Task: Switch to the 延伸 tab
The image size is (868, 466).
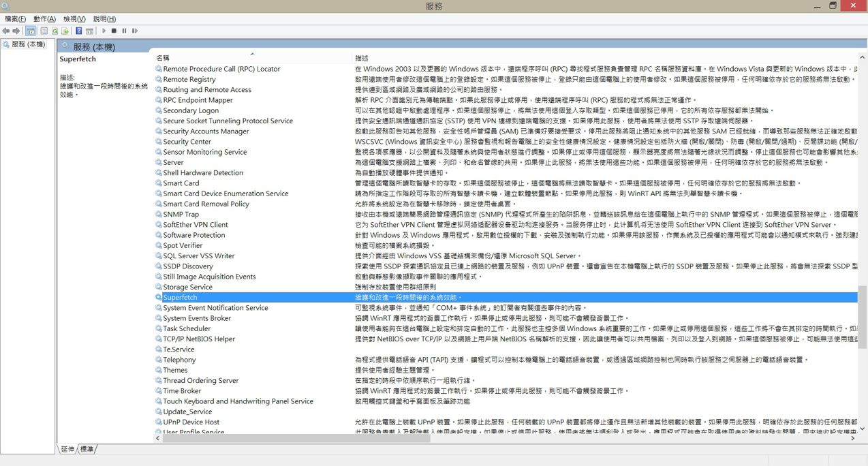Action: [67, 449]
